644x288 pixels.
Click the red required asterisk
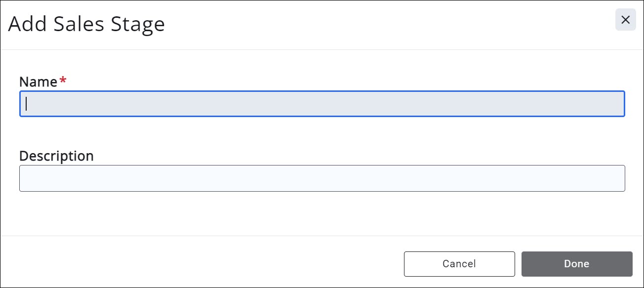tap(63, 81)
